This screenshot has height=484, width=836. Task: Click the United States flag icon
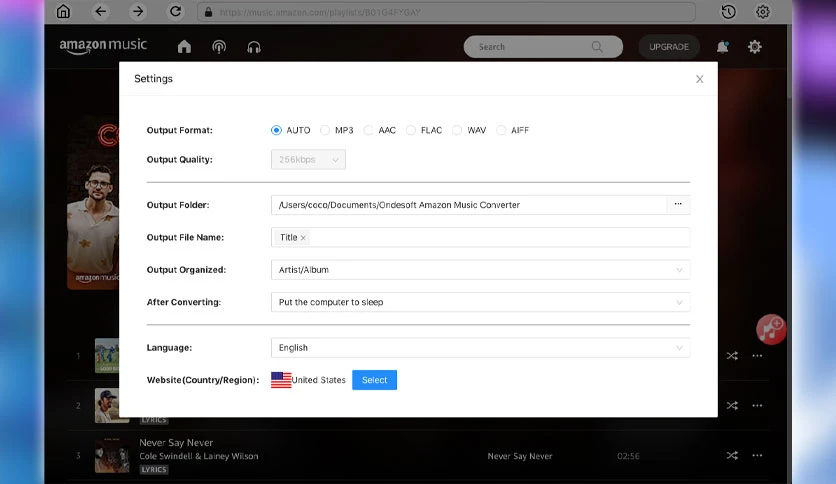click(x=281, y=380)
